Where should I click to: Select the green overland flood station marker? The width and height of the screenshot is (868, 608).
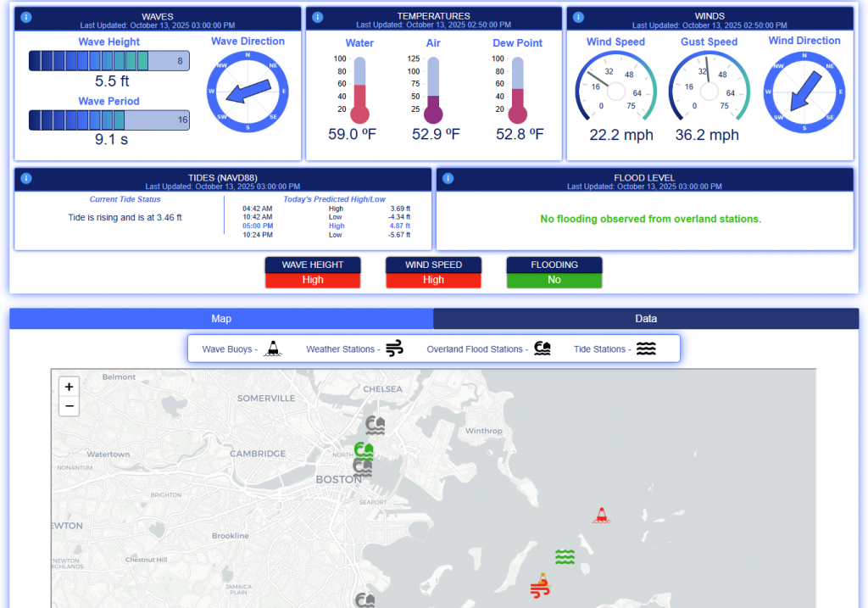364,449
